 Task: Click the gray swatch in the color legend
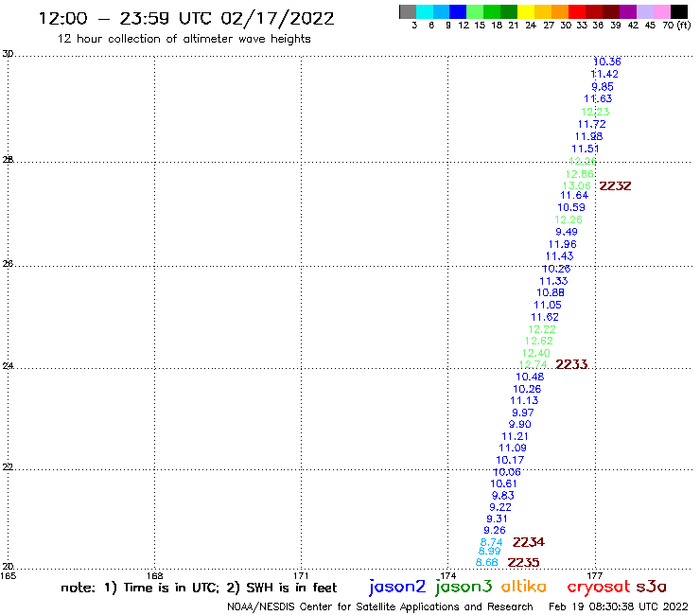(408, 11)
